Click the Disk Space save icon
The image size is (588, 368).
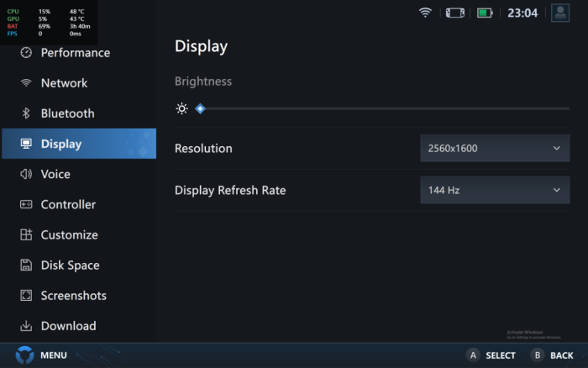coord(26,265)
